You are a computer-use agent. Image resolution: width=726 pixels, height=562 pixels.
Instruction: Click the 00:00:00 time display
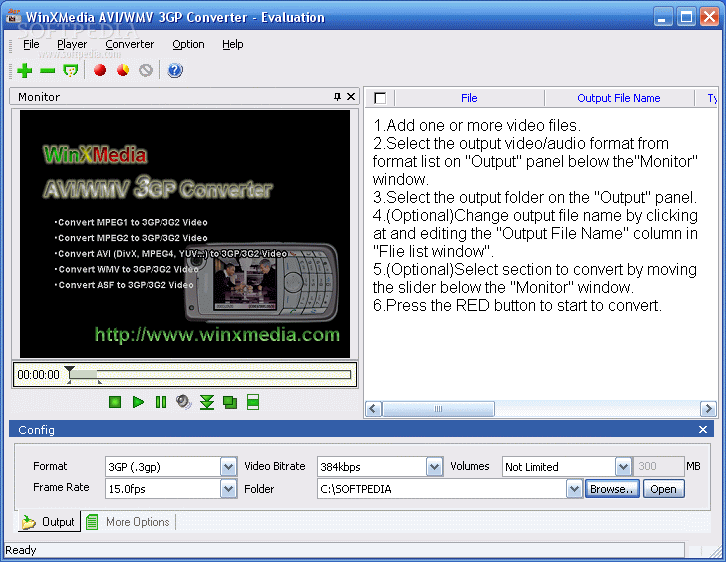point(38,375)
